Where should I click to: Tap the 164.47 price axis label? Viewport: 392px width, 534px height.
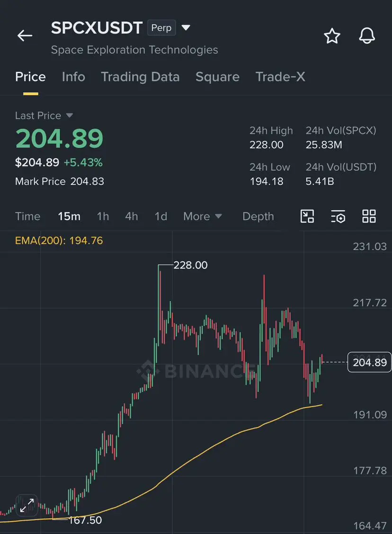[370, 525]
